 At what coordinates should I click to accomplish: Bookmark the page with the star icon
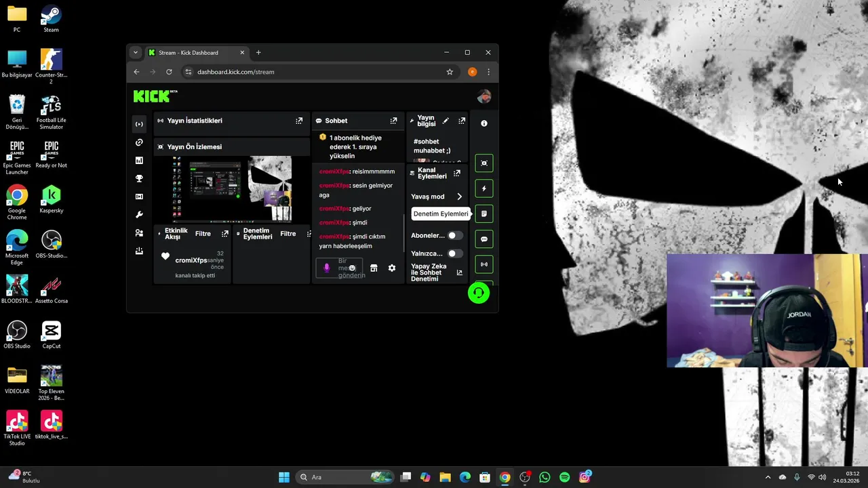(x=450, y=72)
